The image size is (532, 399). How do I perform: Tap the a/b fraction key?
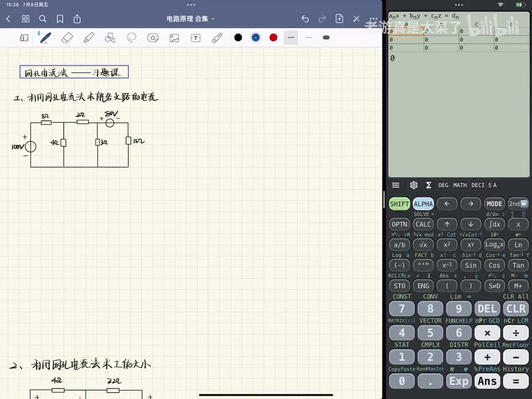[x=400, y=245]
